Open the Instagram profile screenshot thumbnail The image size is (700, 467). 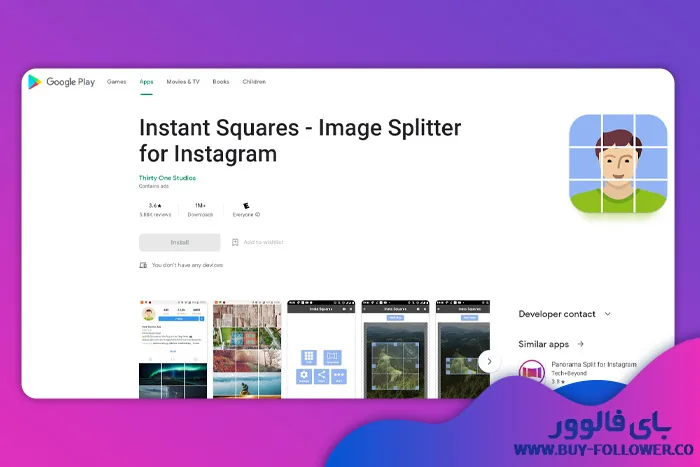click(173, 349)
